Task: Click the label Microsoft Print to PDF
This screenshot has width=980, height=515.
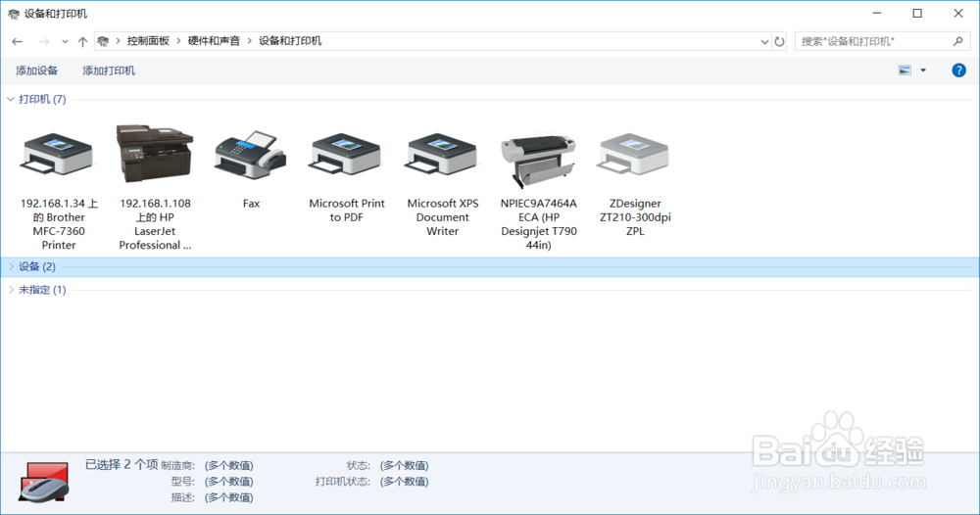Action: (347, 211)
